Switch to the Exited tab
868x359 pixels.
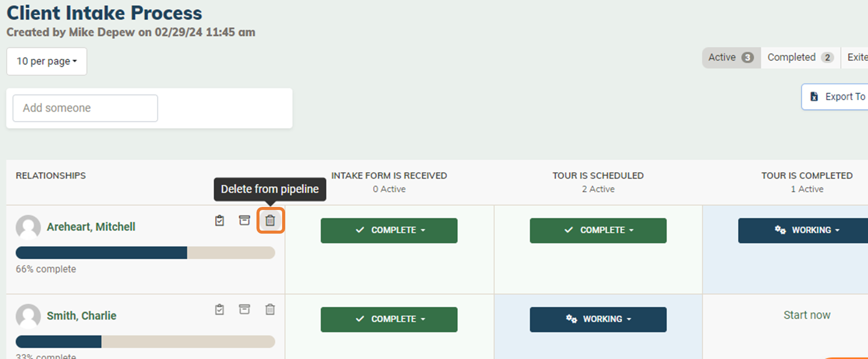tap(858, 57)
